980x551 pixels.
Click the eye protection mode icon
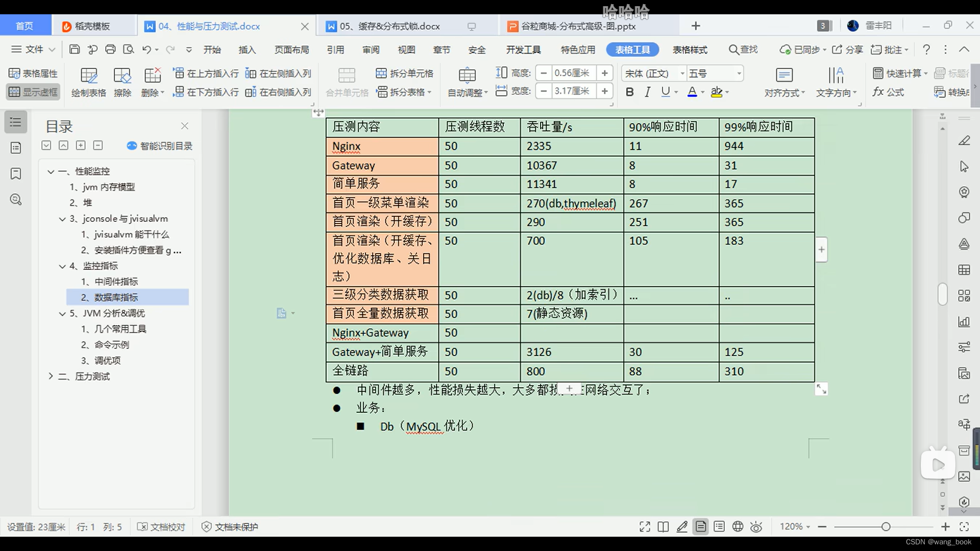(756, 527)
